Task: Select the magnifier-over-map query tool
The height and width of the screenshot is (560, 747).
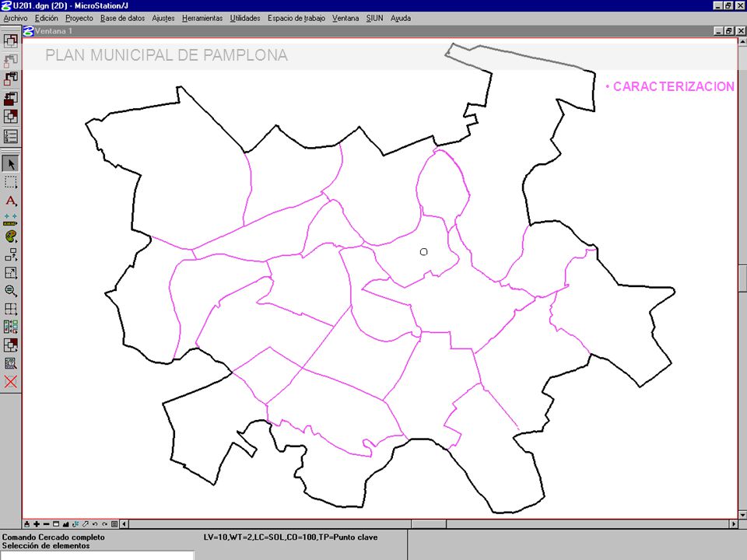Action: (10, 363)
